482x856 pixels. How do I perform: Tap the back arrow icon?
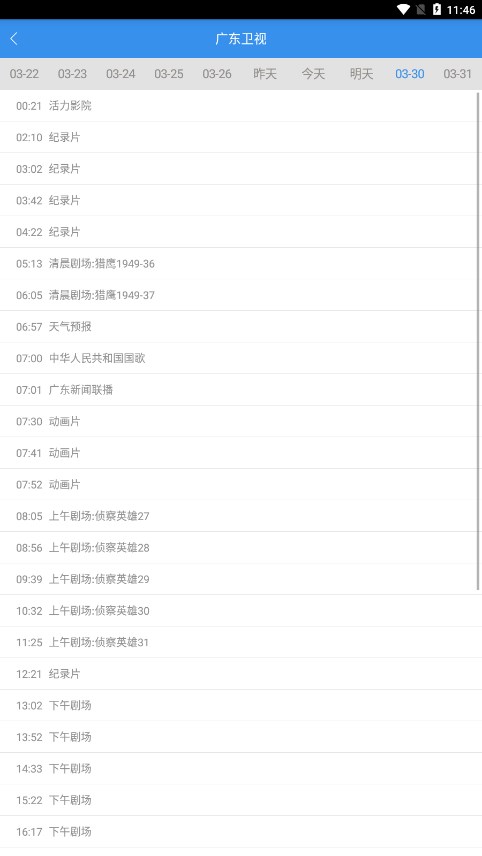[14, 38]
